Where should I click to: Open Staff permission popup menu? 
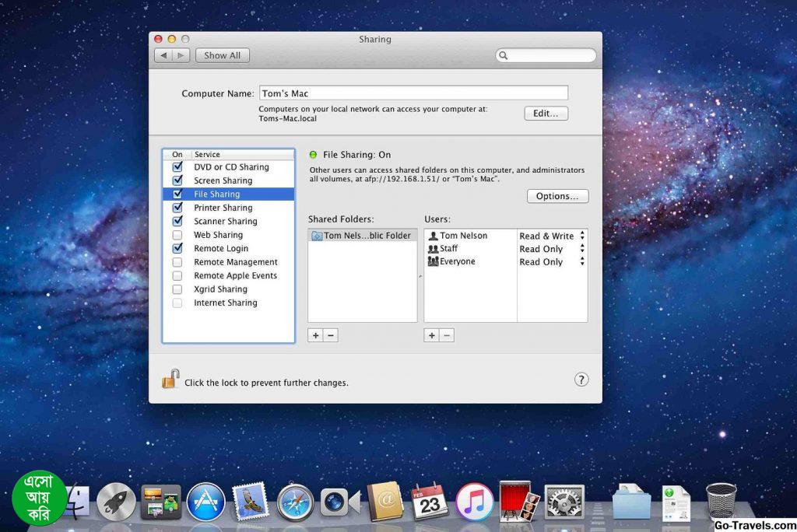click(552, 249)
